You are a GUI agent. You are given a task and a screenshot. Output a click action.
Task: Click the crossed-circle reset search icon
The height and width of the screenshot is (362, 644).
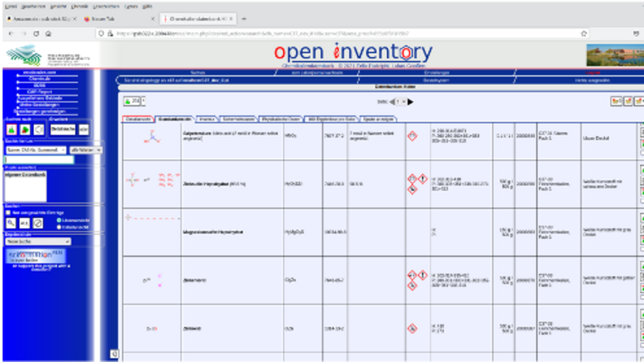click(x=38, y=223)
